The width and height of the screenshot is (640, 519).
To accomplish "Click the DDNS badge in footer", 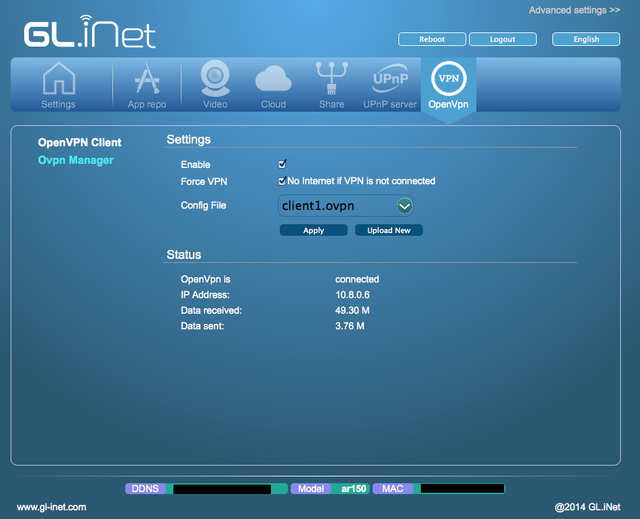I will tap(206, 488).
